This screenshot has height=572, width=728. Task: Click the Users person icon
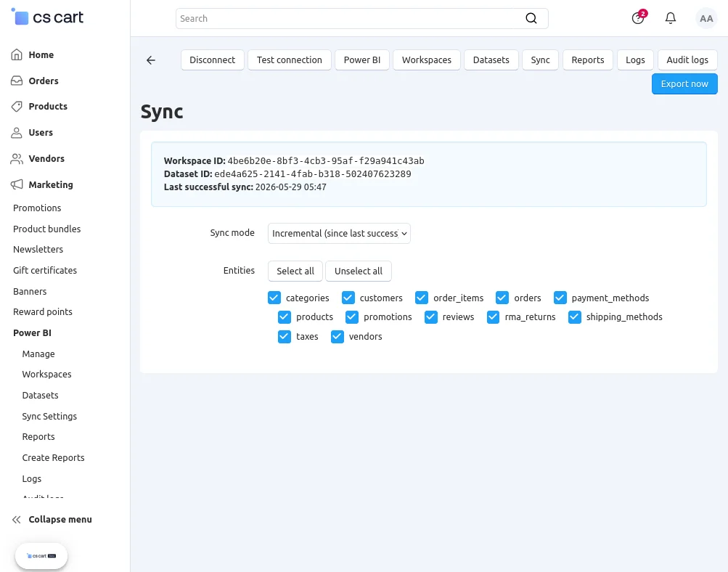click(x=17, y=132)
